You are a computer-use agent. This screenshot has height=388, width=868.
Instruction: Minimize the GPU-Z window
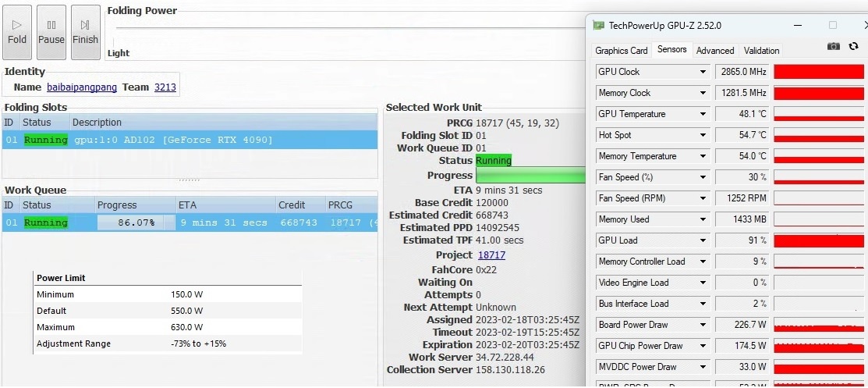tap(798, 26)
